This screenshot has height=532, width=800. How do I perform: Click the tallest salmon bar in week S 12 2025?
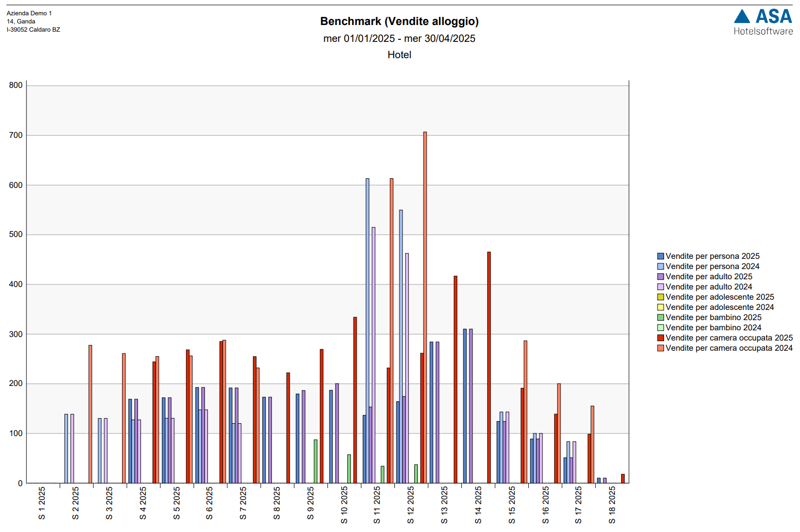point(425,306)
